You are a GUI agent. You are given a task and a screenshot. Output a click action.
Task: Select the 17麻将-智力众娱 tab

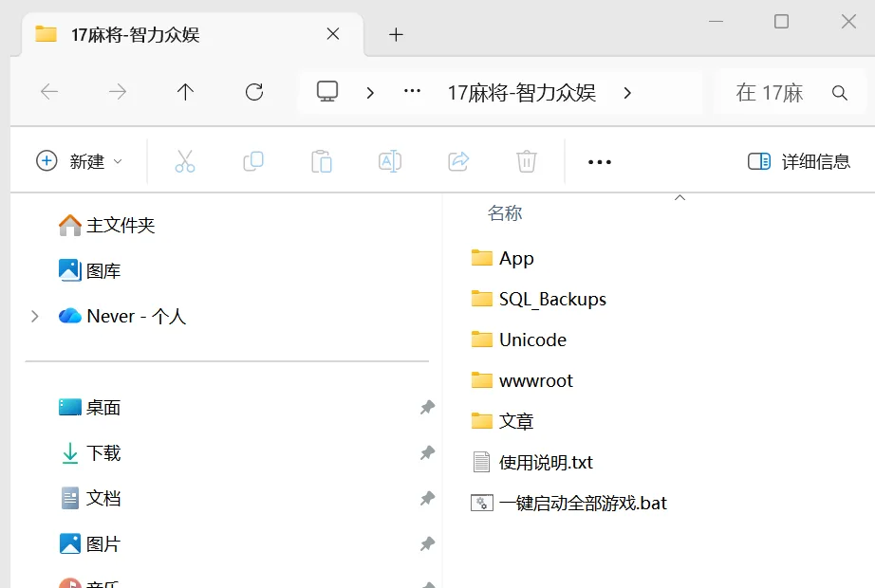(x=193, y=34)
